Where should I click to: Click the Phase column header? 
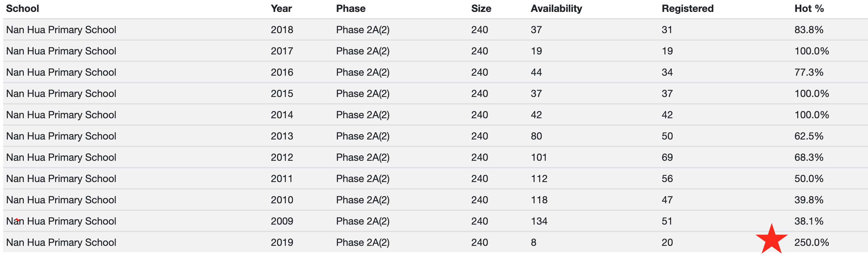350,8
